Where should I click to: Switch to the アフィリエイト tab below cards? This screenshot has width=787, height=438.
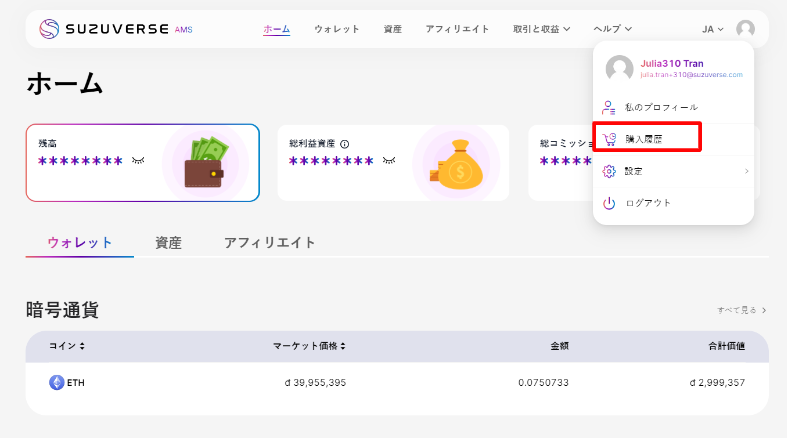tap(269, 242)
